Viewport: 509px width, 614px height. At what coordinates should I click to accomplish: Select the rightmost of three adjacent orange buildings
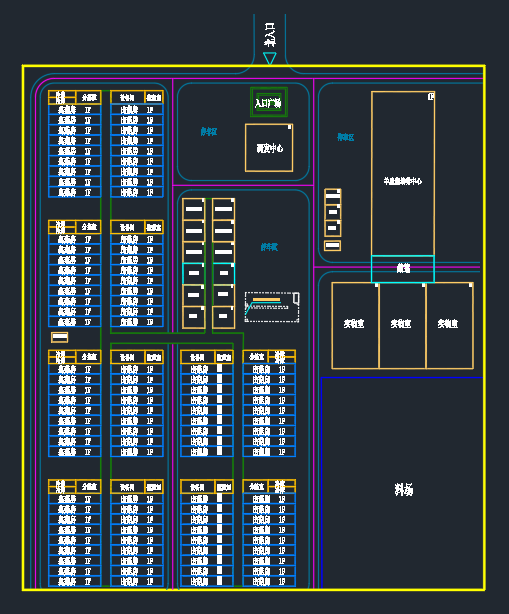click(449, 325)
